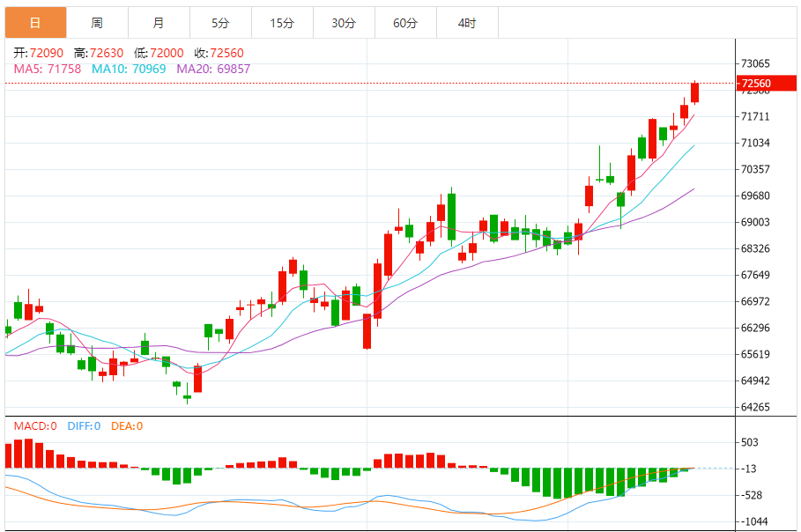
Task: Click the tallest green MACD histogram bar
Action: tap(557, 483)
